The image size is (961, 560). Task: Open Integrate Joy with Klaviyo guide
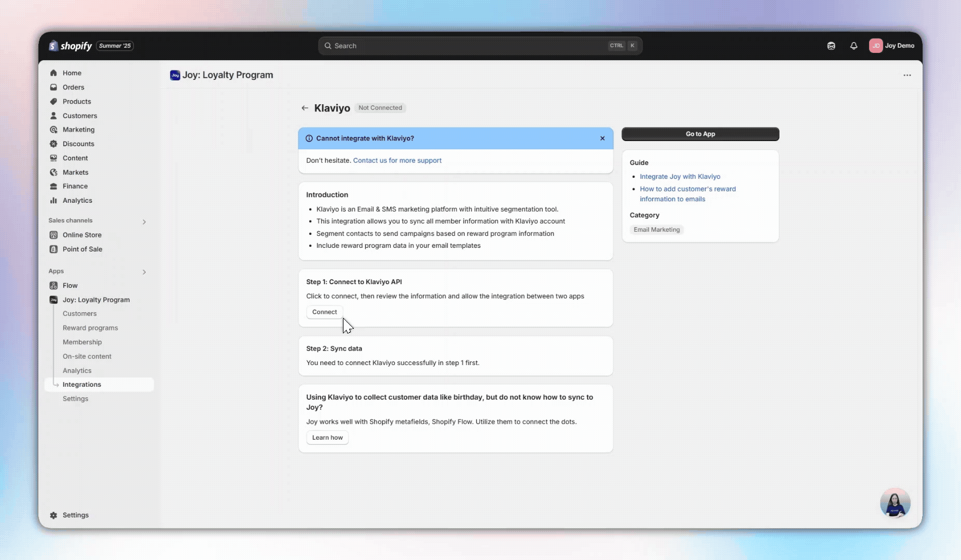(x=680, y=176)
